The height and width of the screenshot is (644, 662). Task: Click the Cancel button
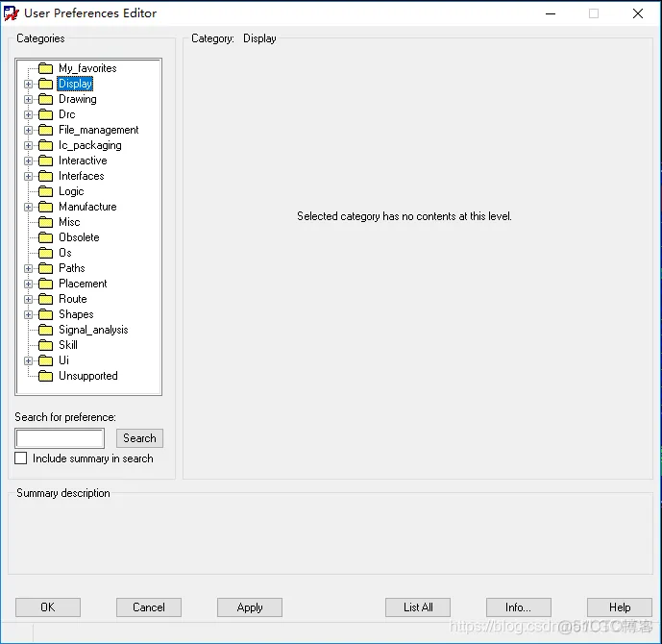coord(149,607)
